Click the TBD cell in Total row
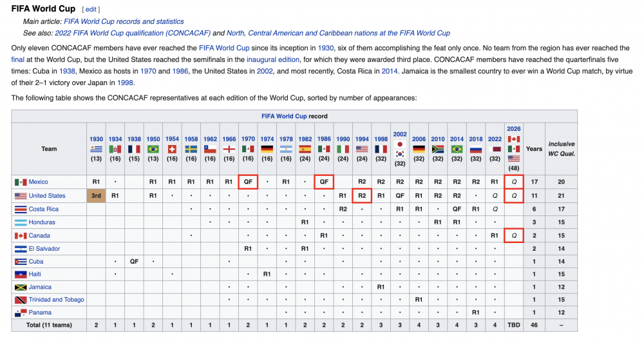Viewport: 644px width, 341px height. tap(514, 325)
